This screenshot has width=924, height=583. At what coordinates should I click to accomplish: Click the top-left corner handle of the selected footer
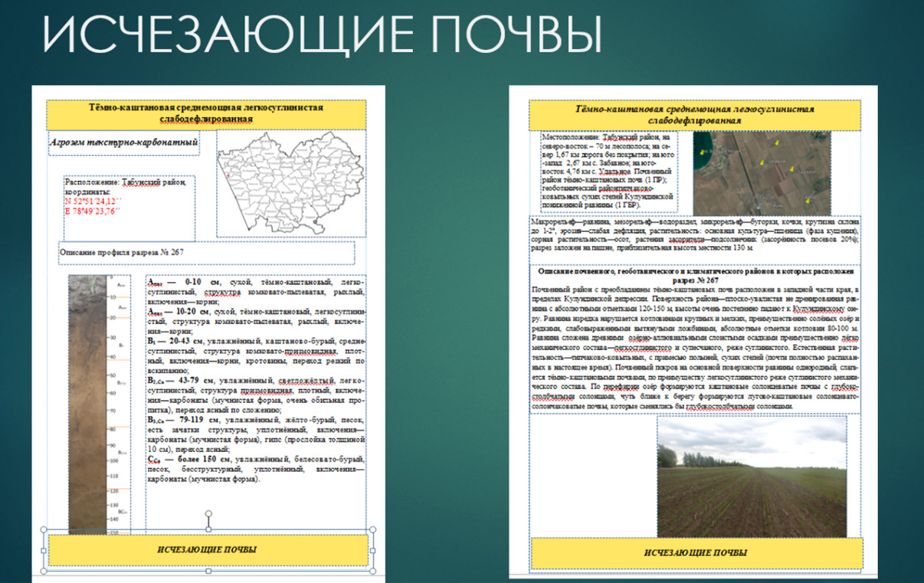(x=43, y=529)
